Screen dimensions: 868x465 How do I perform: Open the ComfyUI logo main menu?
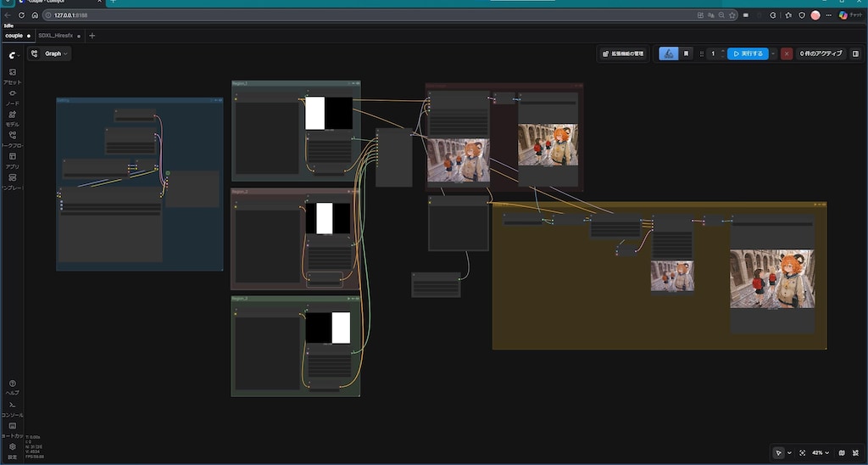(14, 55)
